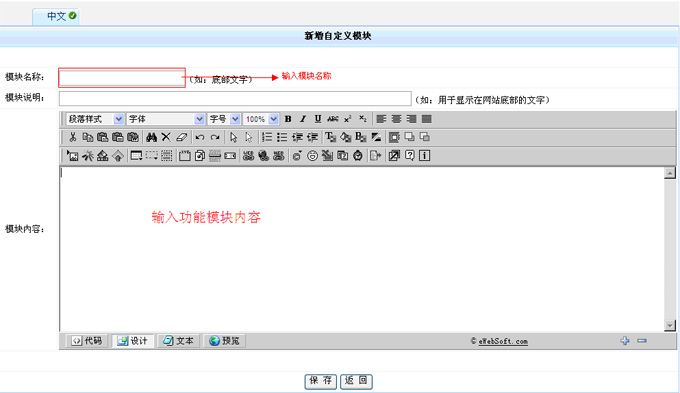Click the blue plus enlarge-editor icon
Screen dimensions: 680x393
tap(624, 341)
